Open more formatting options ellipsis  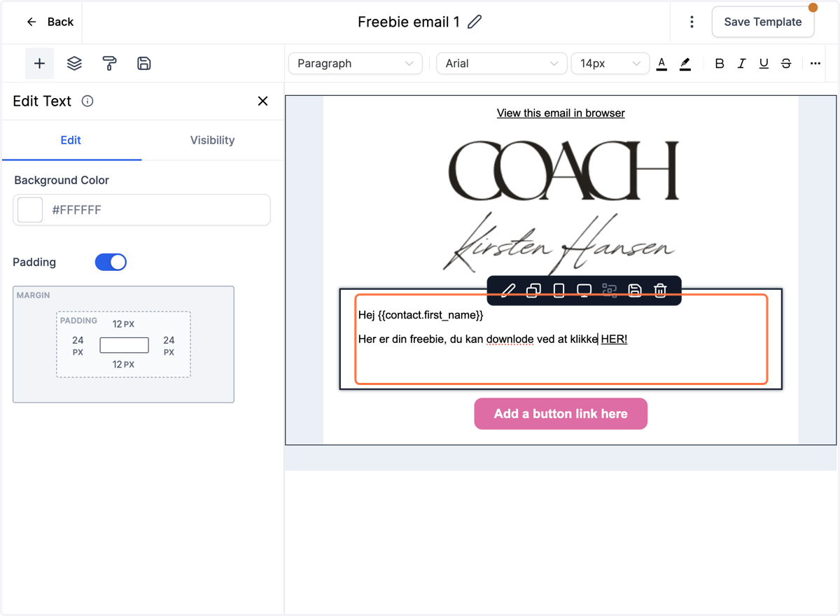coord(815,64)
